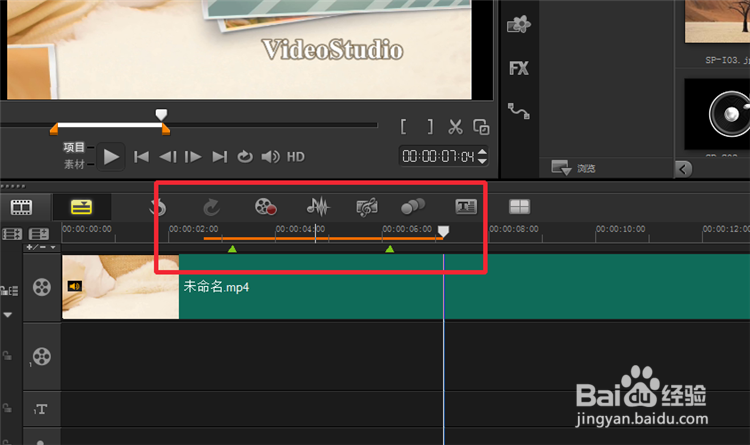Toggle repeat playback loop
Viewport: 750px width, 445px height.
pos(245,157)
